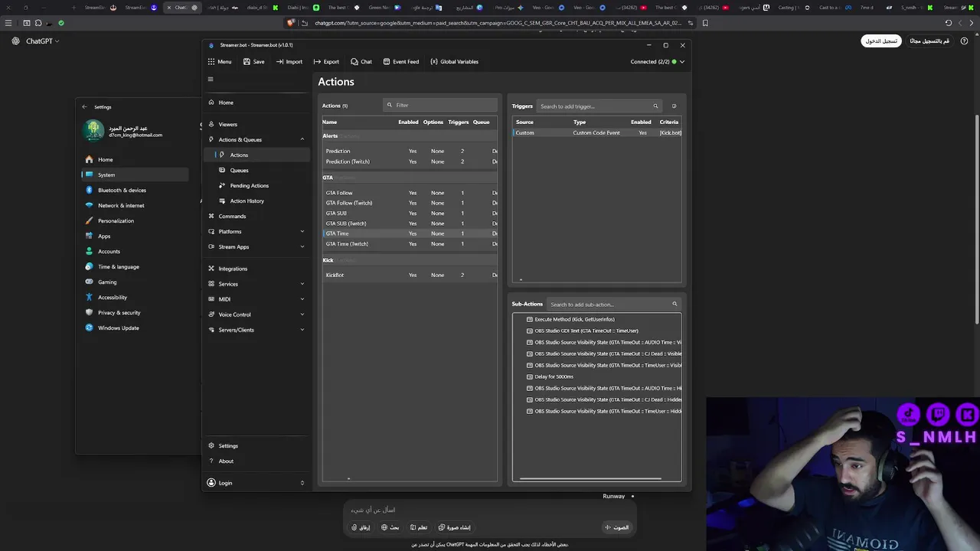Bookmark the page in browser address bar
The image size is (980, 551).
705,23
